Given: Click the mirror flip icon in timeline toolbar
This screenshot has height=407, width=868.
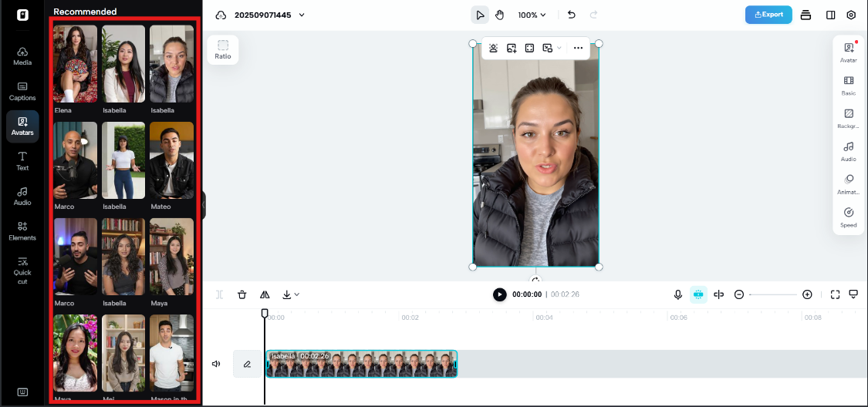Looking at the screenshot, I should click(265, 294).
